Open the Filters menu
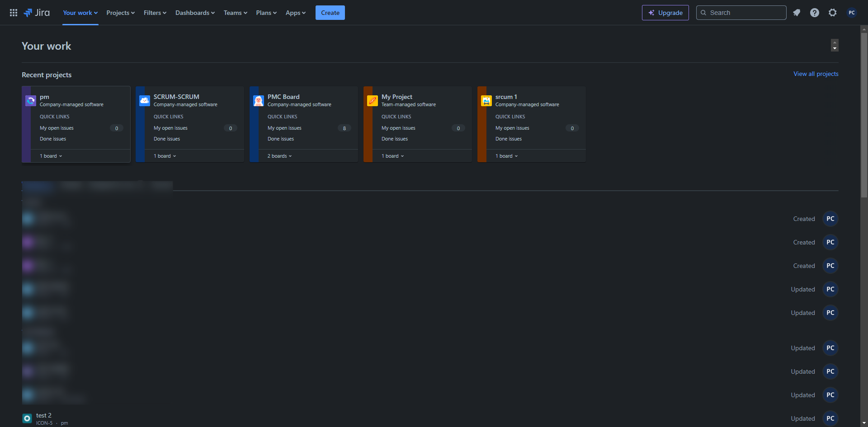Image resolution: width=868 pixels, height=427 pixels. 155,13
